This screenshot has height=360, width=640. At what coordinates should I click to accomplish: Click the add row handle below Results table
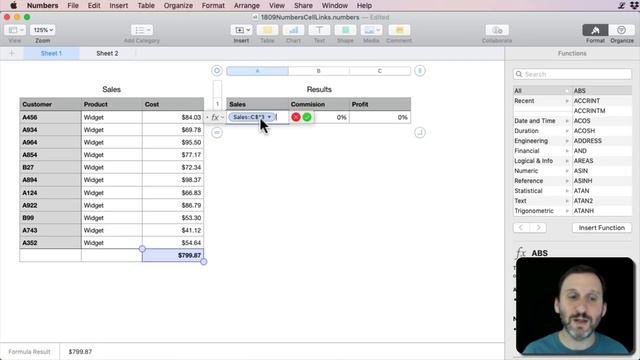(x=217, y=132)
